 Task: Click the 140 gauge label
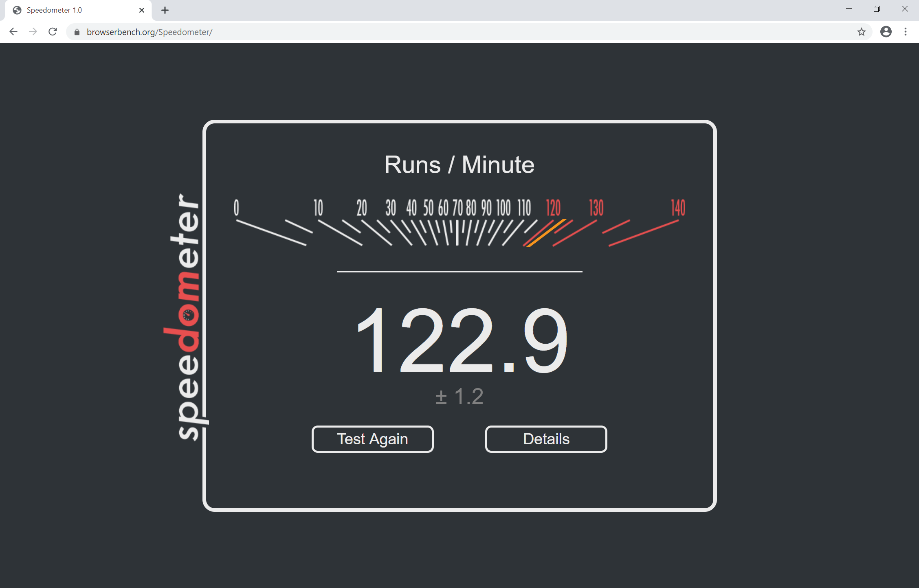[678, 208]
